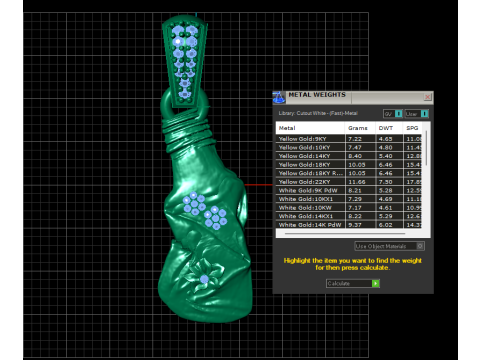Click the Metal Weights scale icon

279,97
